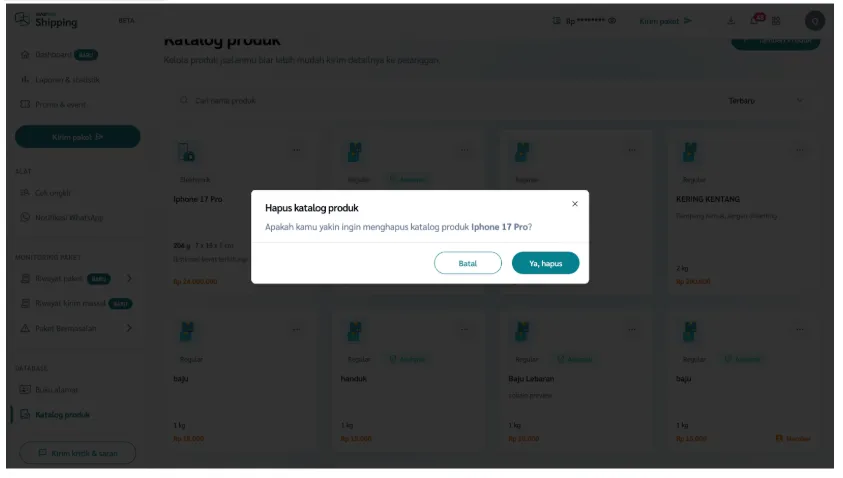This screenshot has height=478, width=843.
Task: Confirm deletion with Ya, hapus
Action: (545, 263)
